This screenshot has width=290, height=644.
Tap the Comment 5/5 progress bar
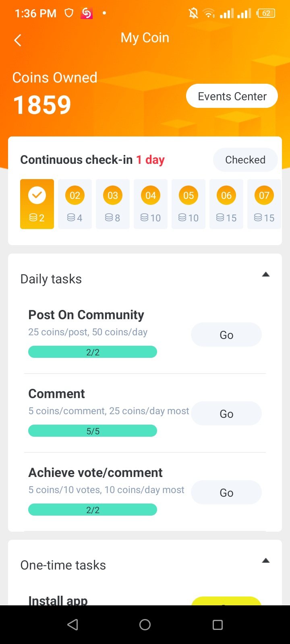[93, 431]
